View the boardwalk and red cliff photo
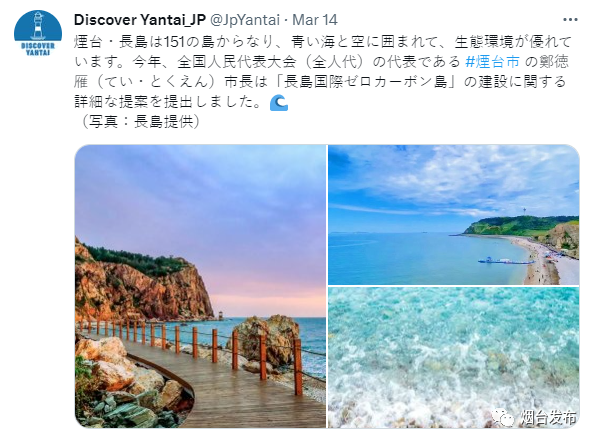The height and width of the screenshot is (443, 595). (200, 286)
